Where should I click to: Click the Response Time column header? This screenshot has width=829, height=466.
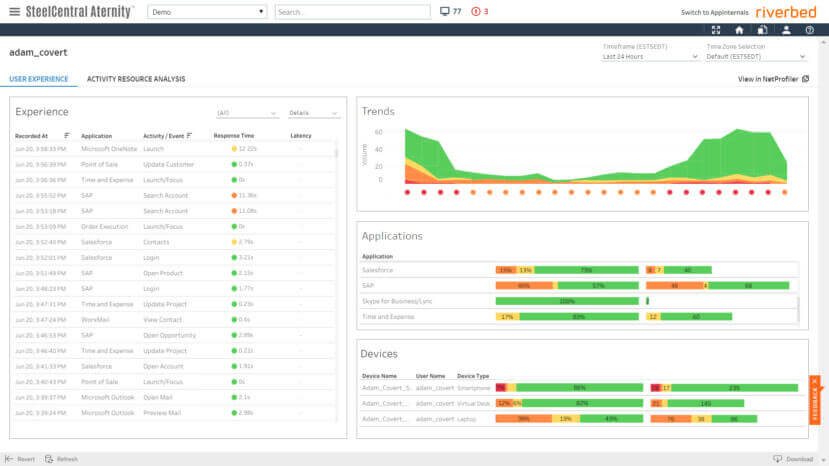[x=234, y=136]
